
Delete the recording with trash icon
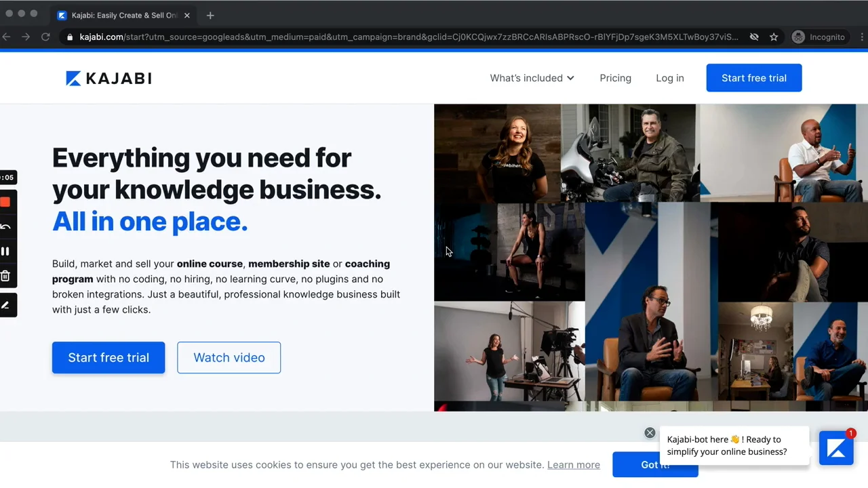click(x=5, y=276)
